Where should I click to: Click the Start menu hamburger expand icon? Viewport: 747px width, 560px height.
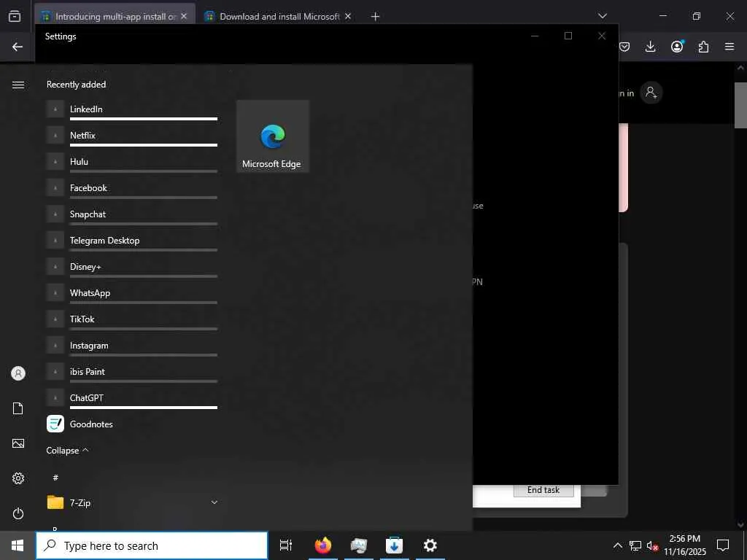click(18, 85)
